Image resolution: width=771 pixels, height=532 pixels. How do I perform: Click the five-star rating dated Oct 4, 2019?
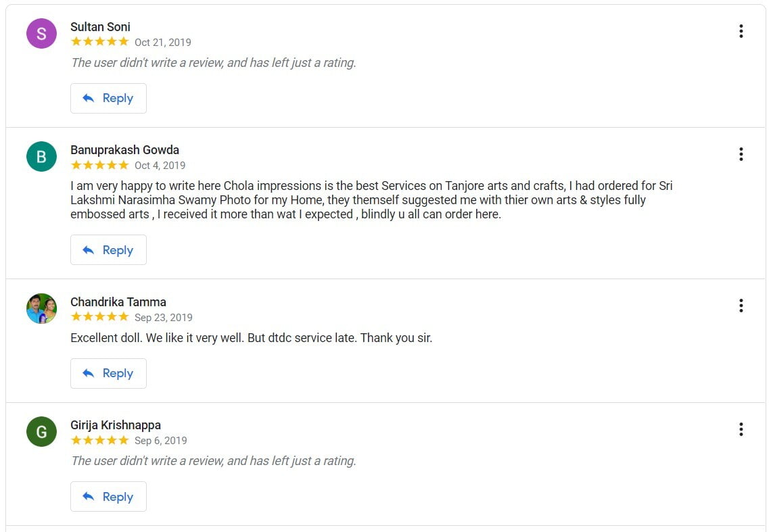(x=99, y=165)
